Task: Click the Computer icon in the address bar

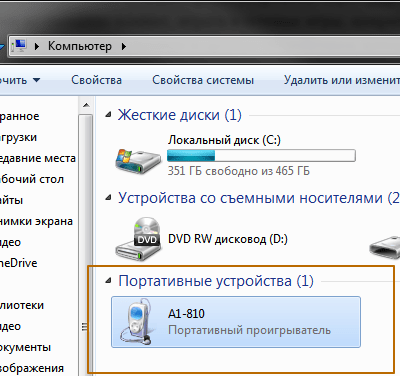Action: tap(19, 46)
